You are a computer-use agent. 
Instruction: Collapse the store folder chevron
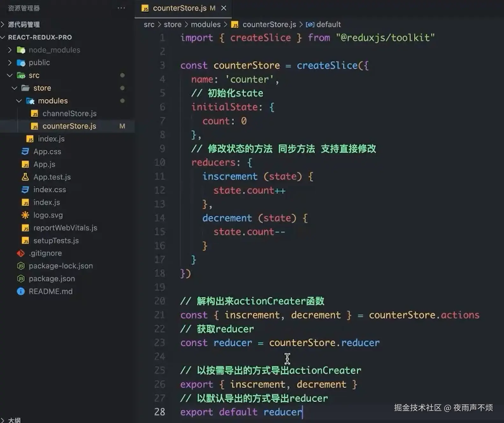pos(14,88)
